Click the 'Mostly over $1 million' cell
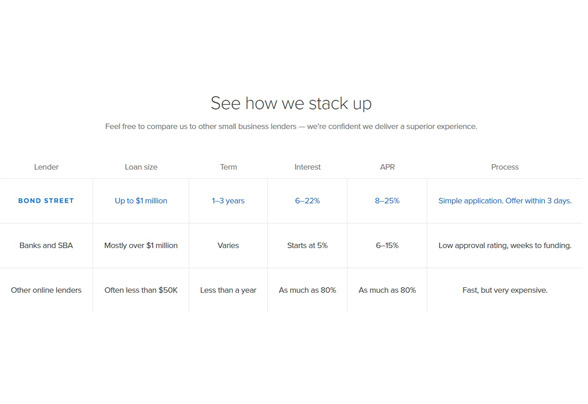The image size is (588, 404). [141, 245]
